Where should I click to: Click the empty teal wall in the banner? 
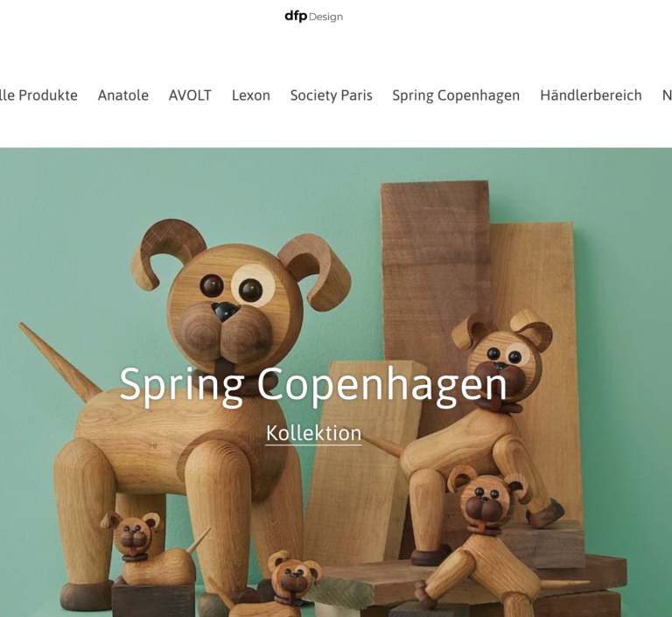pos(64,223)
